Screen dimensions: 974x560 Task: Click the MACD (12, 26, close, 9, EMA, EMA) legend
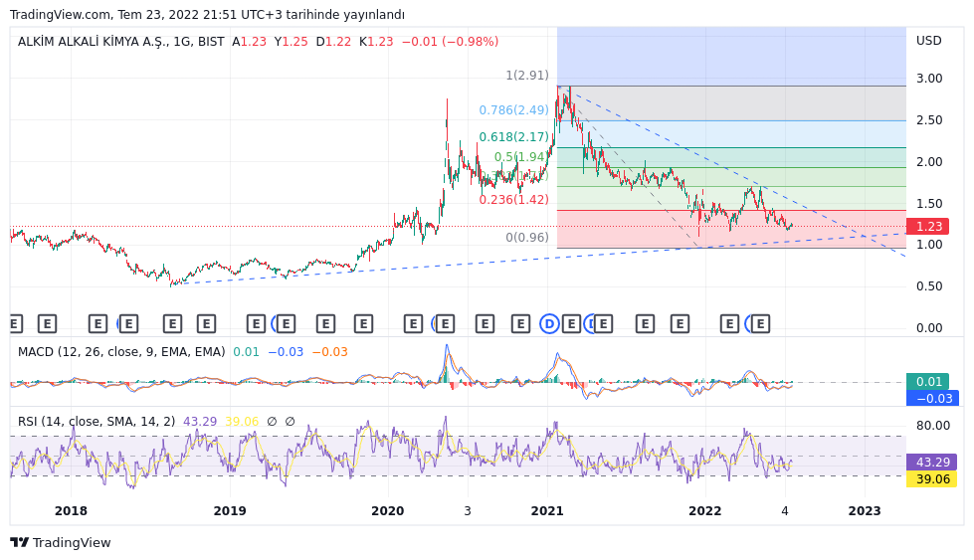[121, 352]
